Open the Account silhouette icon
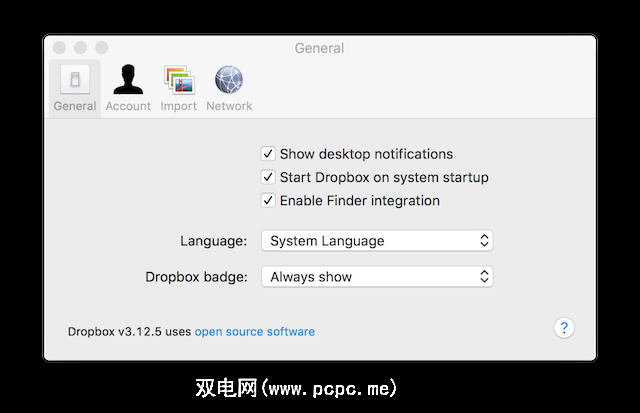 click(x=128, y=80)
